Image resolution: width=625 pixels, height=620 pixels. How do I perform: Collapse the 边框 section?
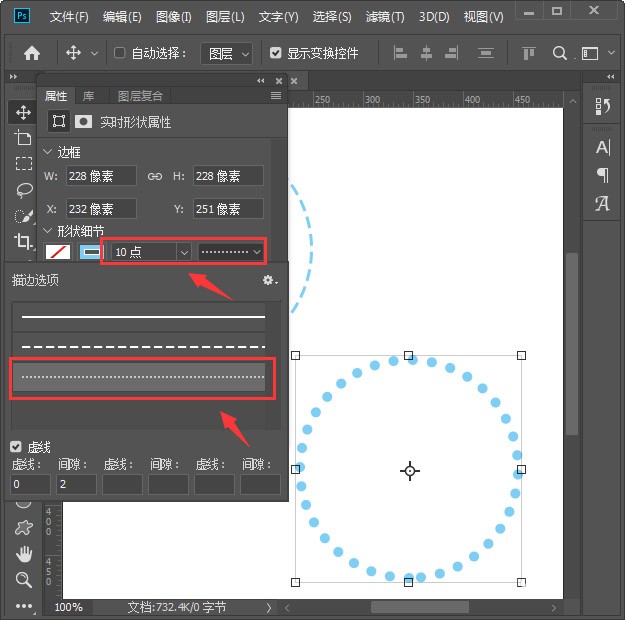click(47, 152)
